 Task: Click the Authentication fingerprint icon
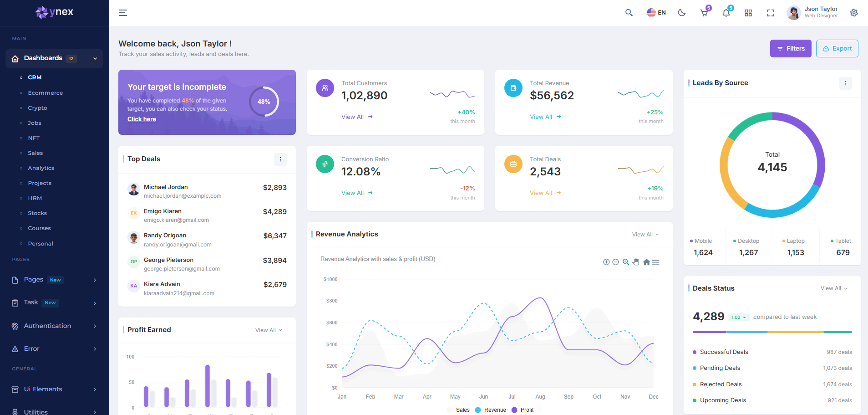pos(15,326)
